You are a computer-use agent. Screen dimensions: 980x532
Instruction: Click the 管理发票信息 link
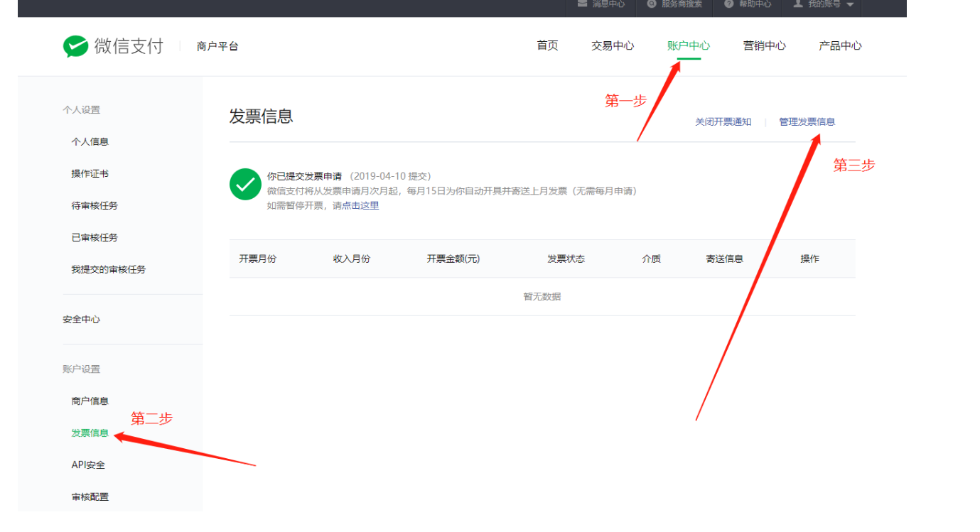tap(807, 122)
